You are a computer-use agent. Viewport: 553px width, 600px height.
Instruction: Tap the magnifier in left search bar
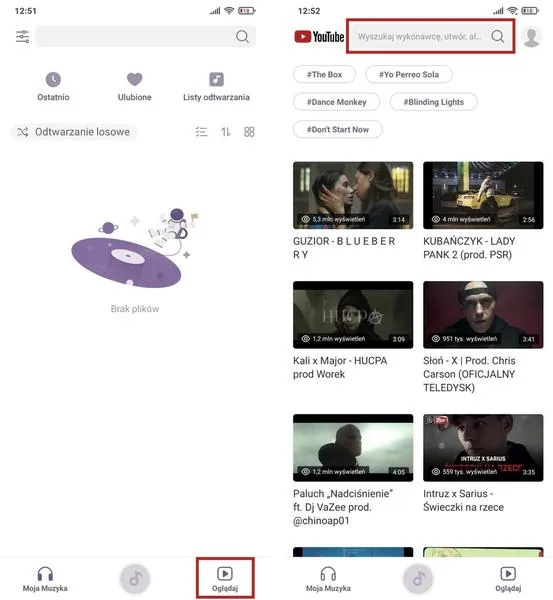[242, 37]
